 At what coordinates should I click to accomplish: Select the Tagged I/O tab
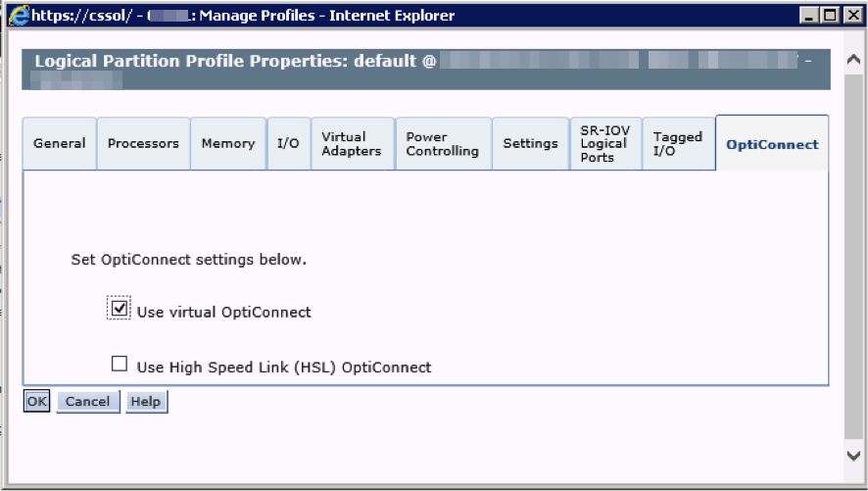pyautogui.click(x=678, y=144)
